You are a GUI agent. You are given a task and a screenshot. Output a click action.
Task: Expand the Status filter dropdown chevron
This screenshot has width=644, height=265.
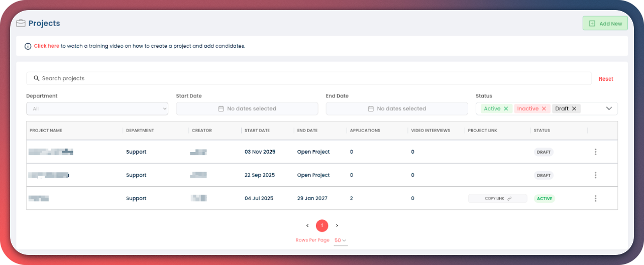(x=609, y=108)
